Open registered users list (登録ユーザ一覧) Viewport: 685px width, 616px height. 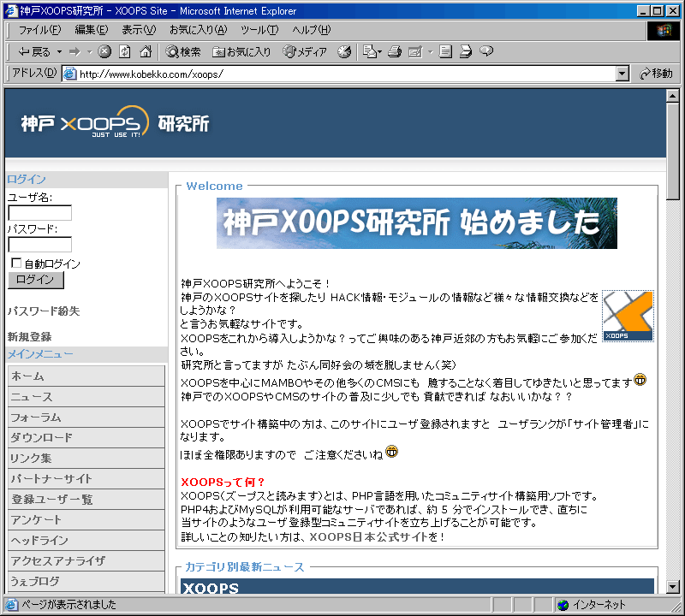coord(86,499)
